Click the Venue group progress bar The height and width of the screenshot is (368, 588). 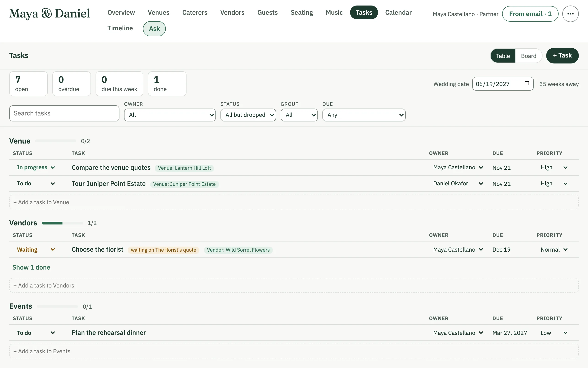point(56,141)
